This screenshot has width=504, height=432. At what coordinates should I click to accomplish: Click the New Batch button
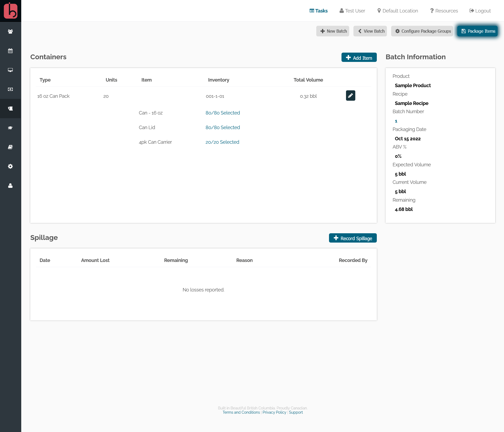point(333,31)
